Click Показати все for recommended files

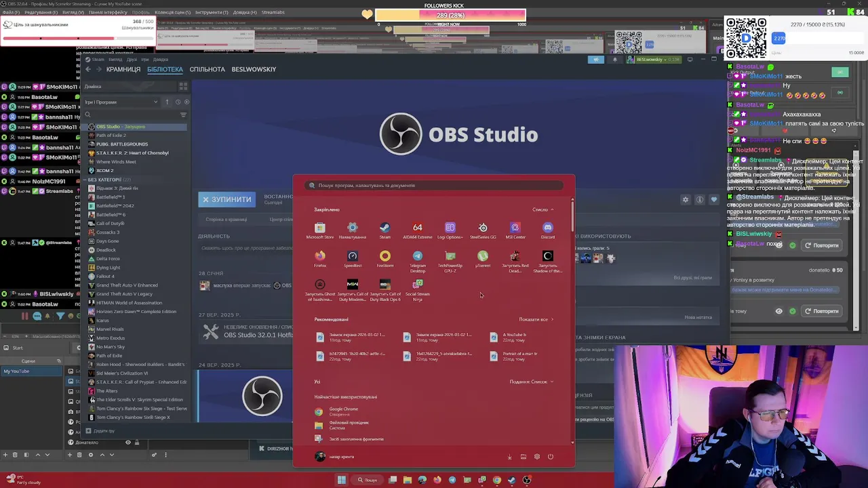point(536,319)
